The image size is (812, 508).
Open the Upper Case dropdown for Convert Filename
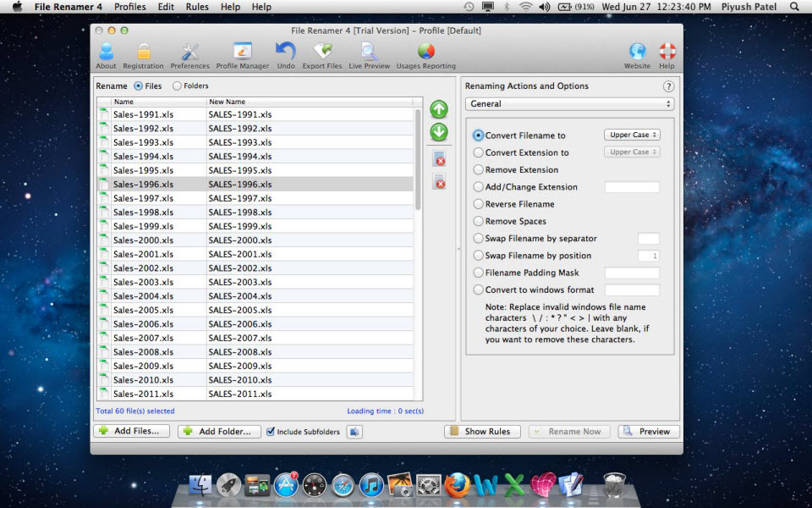pyautogui.click(x=632, y=135)
